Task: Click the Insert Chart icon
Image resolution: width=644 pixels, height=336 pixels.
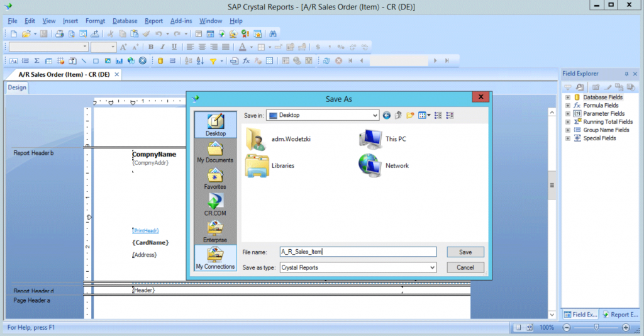Action: (x=119, y=61)
